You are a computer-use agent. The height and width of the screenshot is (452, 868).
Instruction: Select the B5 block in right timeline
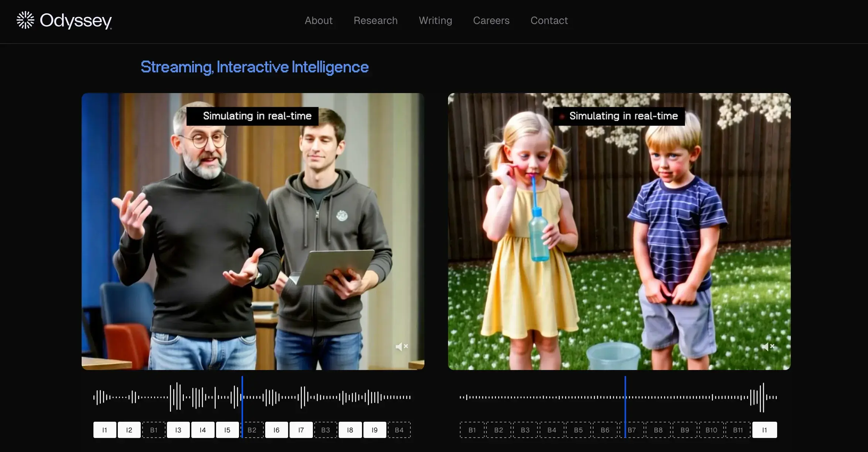(578, 430)
